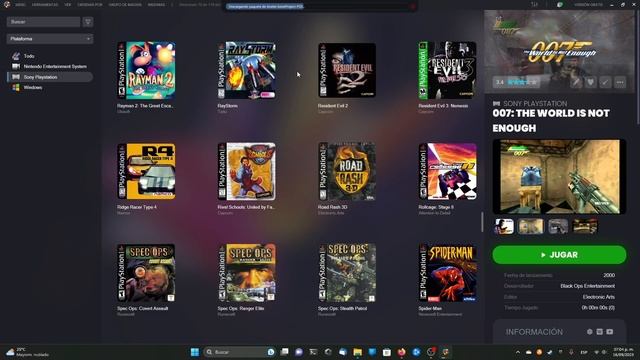Select the Spider-Man game cover

447,273
